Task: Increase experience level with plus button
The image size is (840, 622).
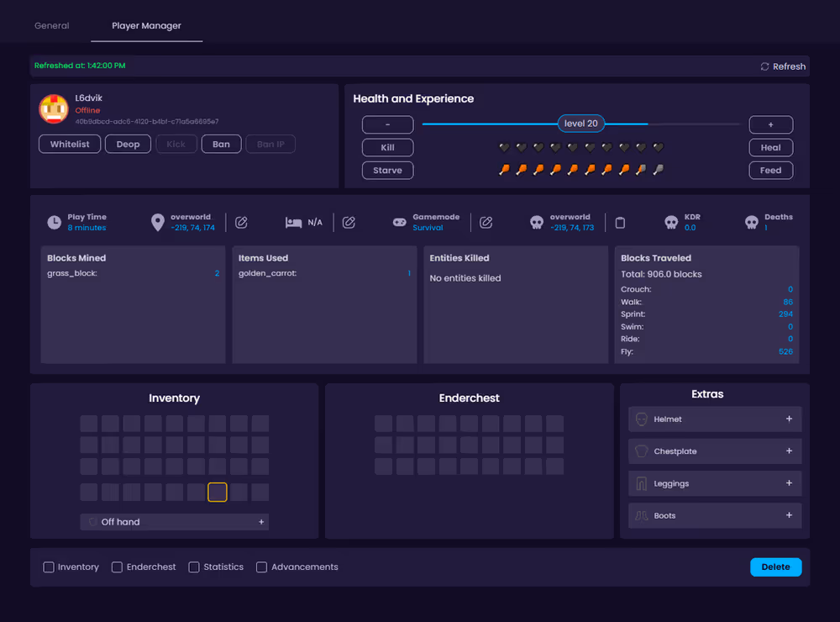Action: click(771, 124)
